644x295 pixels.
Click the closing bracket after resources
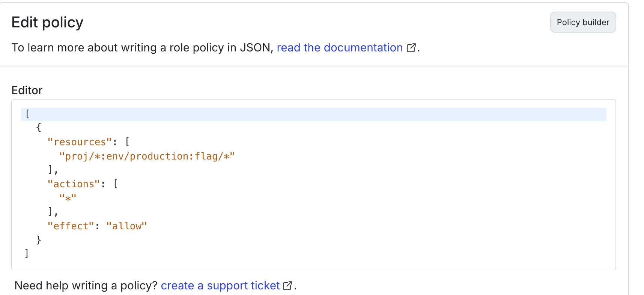(51, 170)
